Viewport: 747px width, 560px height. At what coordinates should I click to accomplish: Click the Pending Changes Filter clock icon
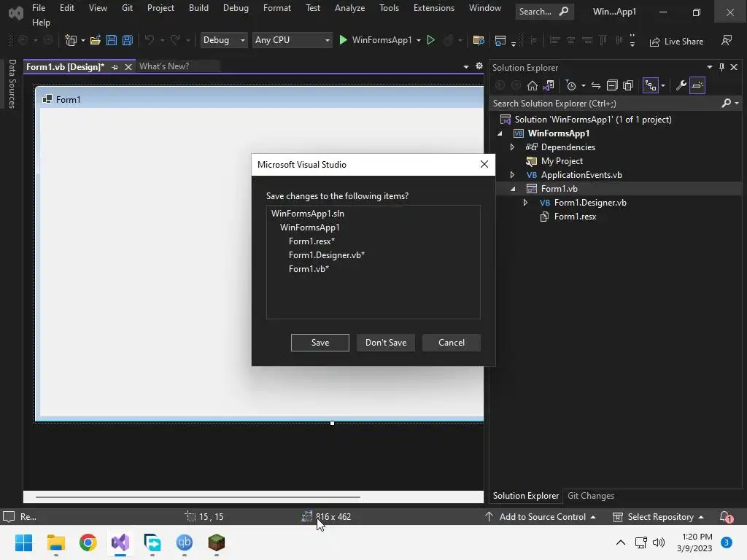pos(570,85)
